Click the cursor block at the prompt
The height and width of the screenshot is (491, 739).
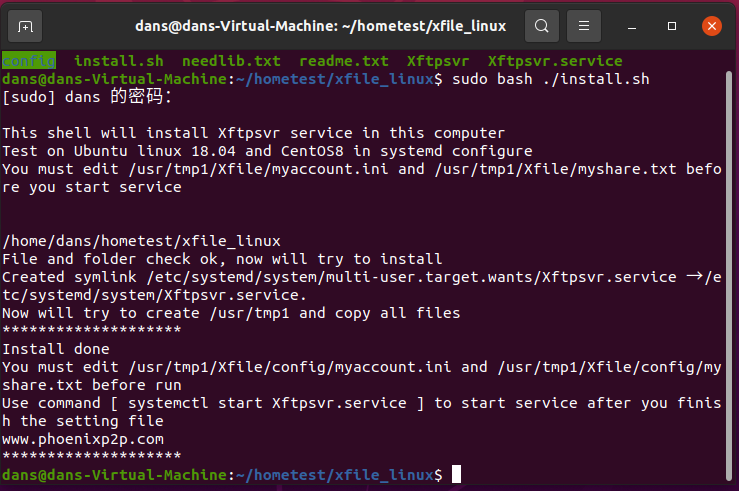tap(456, 474)
